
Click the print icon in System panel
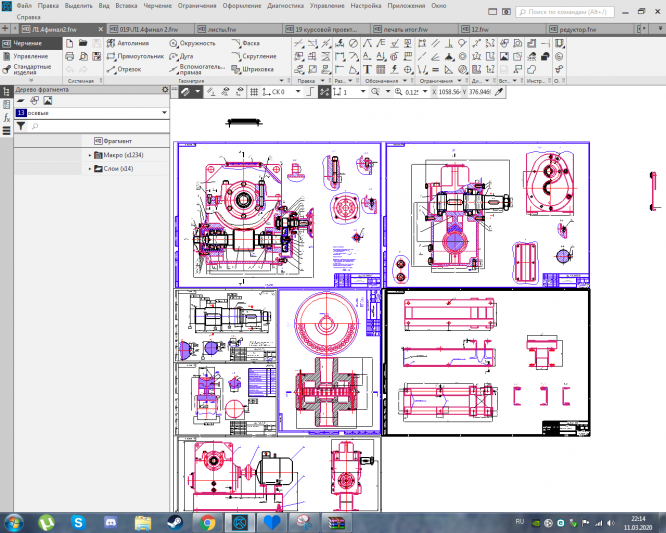coord(70,56)
